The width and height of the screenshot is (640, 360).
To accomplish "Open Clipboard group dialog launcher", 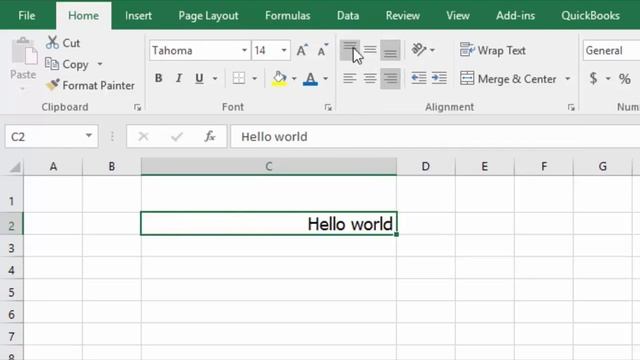I will pyautogui.click(x=138, y=107).
